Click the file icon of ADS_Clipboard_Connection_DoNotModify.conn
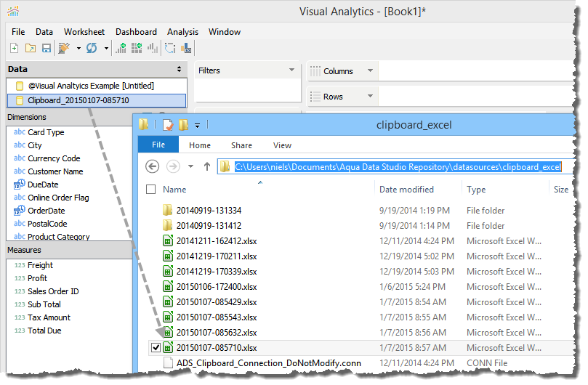 (169, 363)
